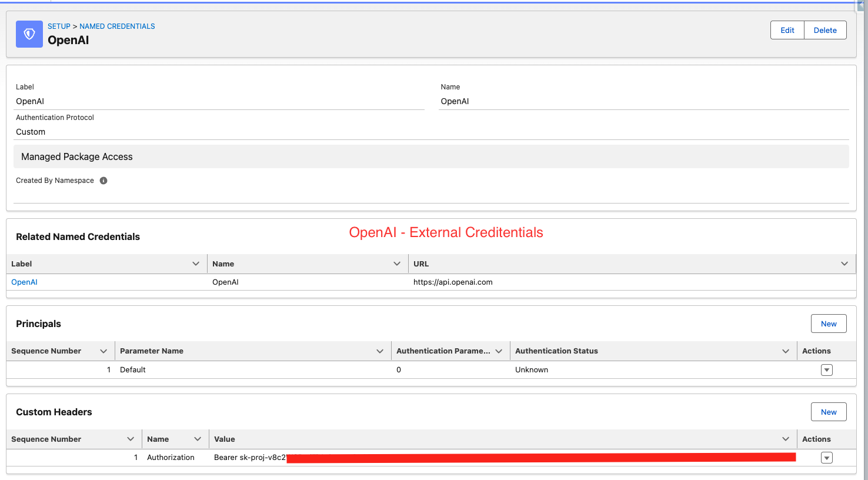The height and width of the screenshot is (480, 868).
Task: Open the OpenAI related named credential link
Action: pyautogui.click(x=25, y=282)
